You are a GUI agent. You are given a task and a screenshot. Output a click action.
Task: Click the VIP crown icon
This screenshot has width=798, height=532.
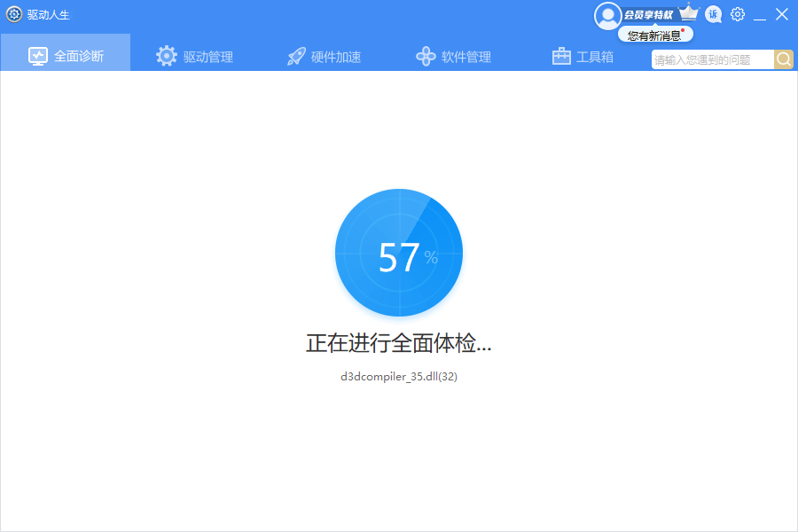tap(687, 12)
